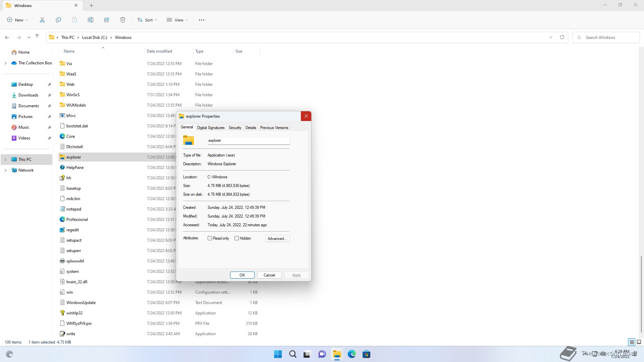Open the New dropdown menu
Viewport: 644px width, 362px height.
[x=17, y=20]
